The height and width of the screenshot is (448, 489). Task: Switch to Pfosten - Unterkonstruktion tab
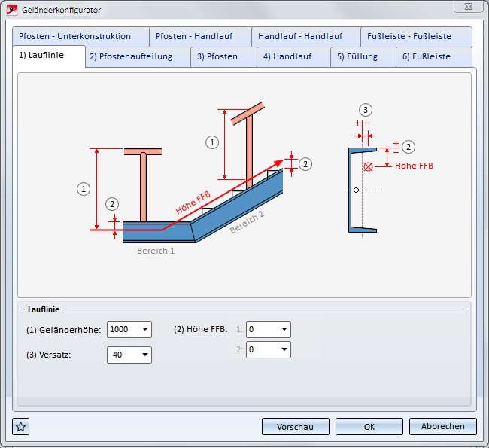click(x=80, y=37)
